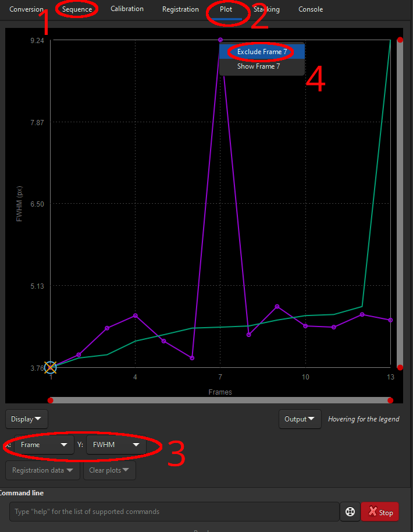413x532 pixels.
Task: Click the orange crossed marker at frame 1
Action: click(51, 367)
